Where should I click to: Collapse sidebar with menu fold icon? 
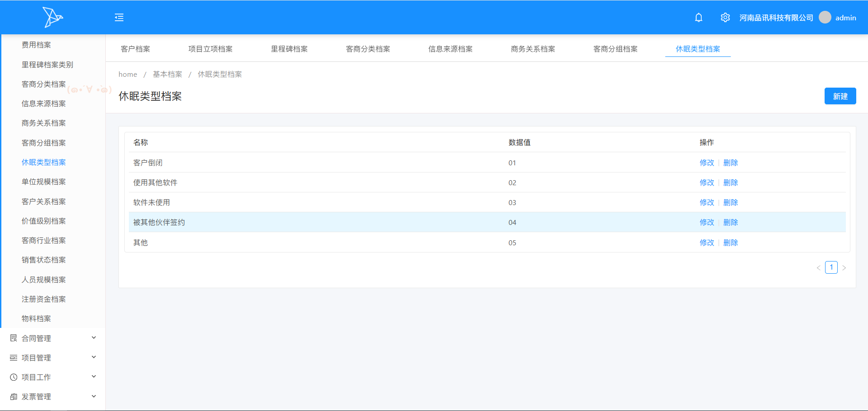tap(119, 18)
